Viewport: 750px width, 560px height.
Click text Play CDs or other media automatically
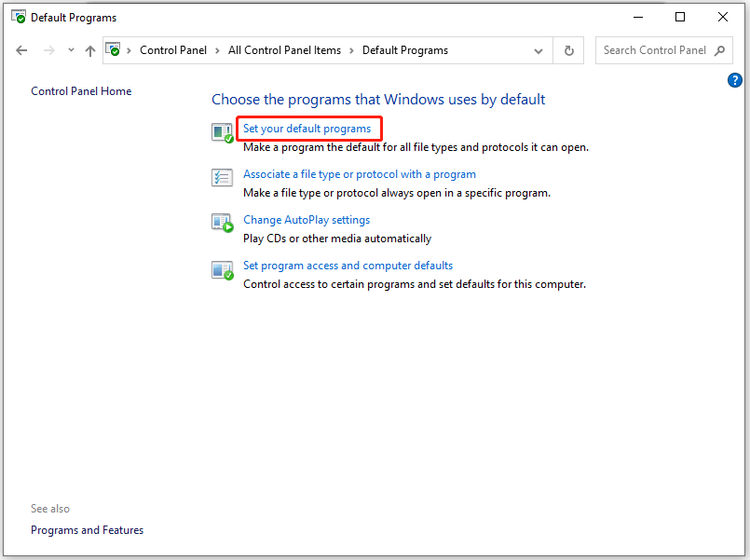point(337,239)
